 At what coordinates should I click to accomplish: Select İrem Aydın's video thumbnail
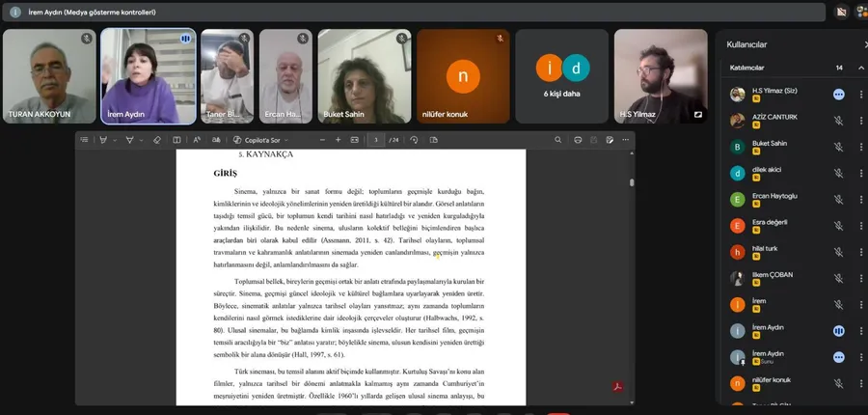[x=148, y=75]
